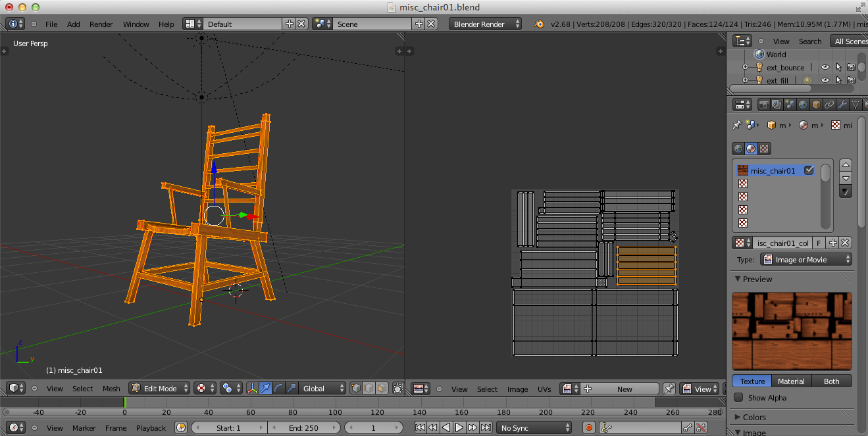Image resolution: width=868 pixels, height=436 pixels.
Task: Show Material preview
Action: 791,381
